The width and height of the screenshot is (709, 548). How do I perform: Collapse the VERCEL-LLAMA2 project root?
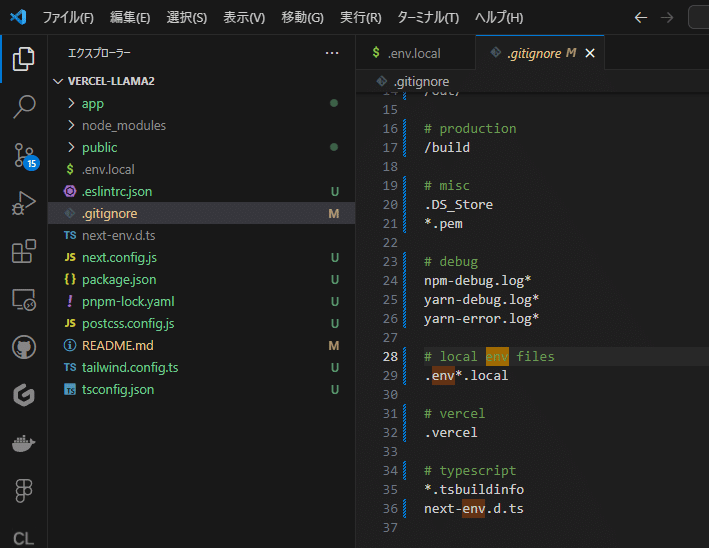coord(110,81)
